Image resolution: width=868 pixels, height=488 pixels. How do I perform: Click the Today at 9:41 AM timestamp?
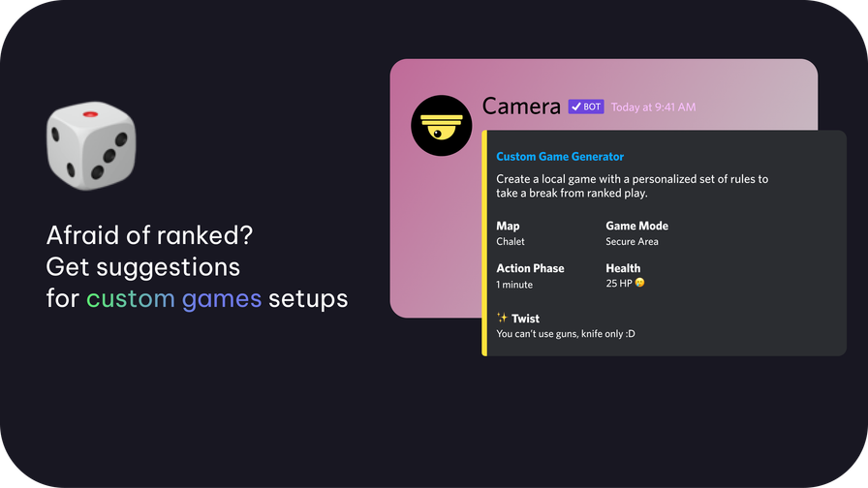653,107
